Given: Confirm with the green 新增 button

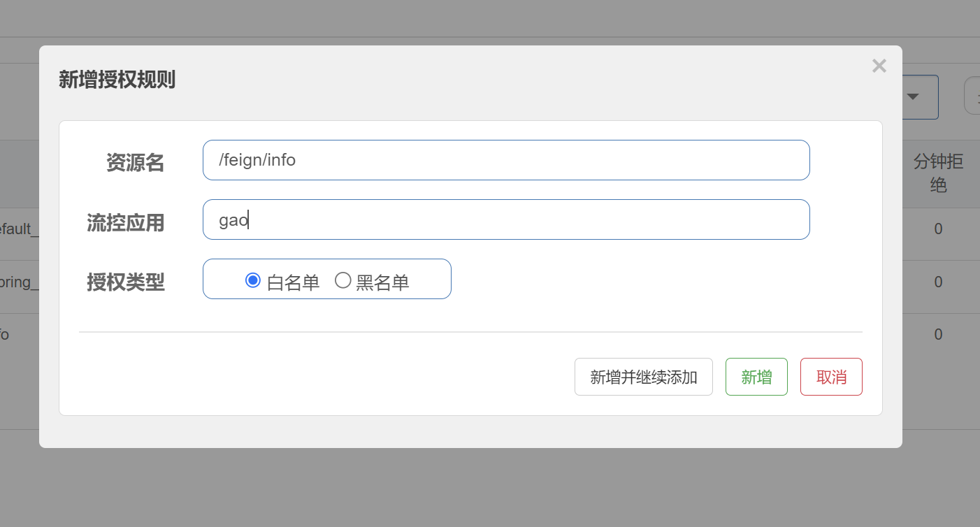Looking at the screenshot, I should pos(756,377).
